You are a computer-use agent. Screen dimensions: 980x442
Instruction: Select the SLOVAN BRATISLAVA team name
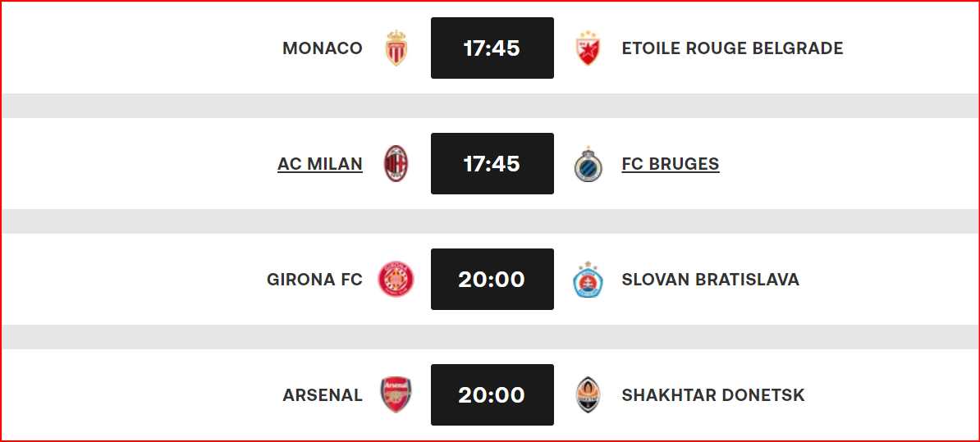click(x=711, y=279)
